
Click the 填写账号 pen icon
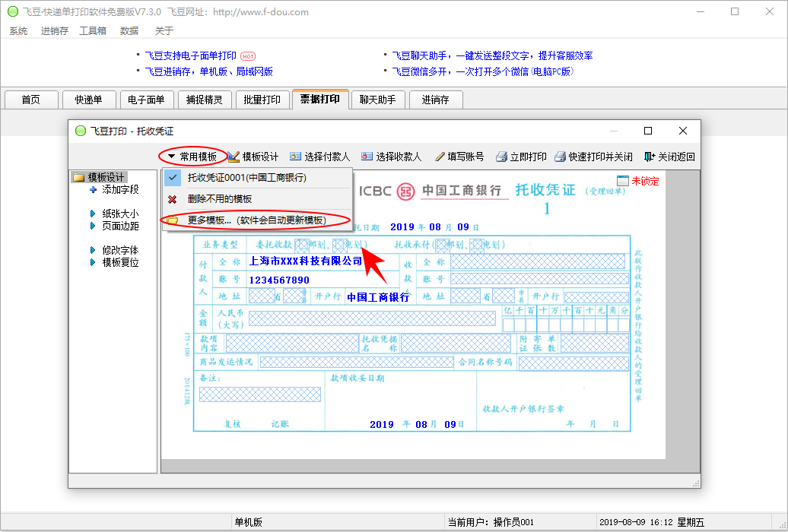tap(440, 157)
